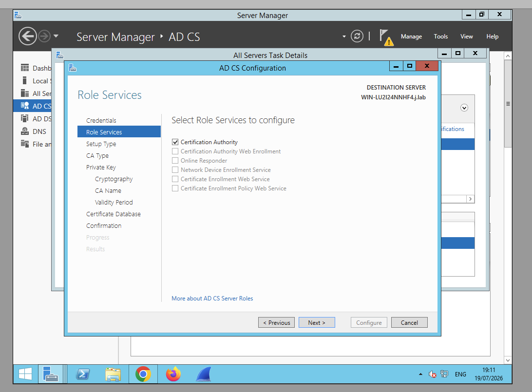Expand the circled chevron in Task Details
Image resolution: width=532 pixels, height=392 pixels.
[x=464, y=108]
